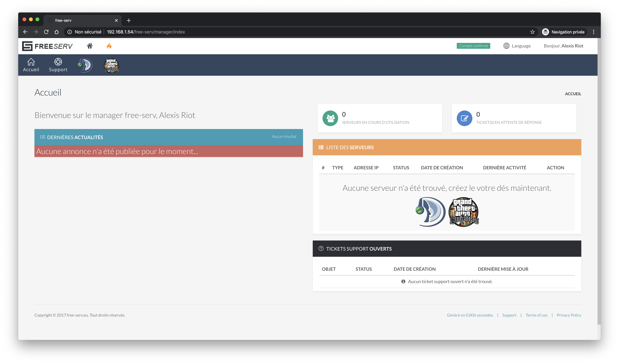Click the Compte confirmé green badge
The image size is (619, 364).
(x=473, y=46)
